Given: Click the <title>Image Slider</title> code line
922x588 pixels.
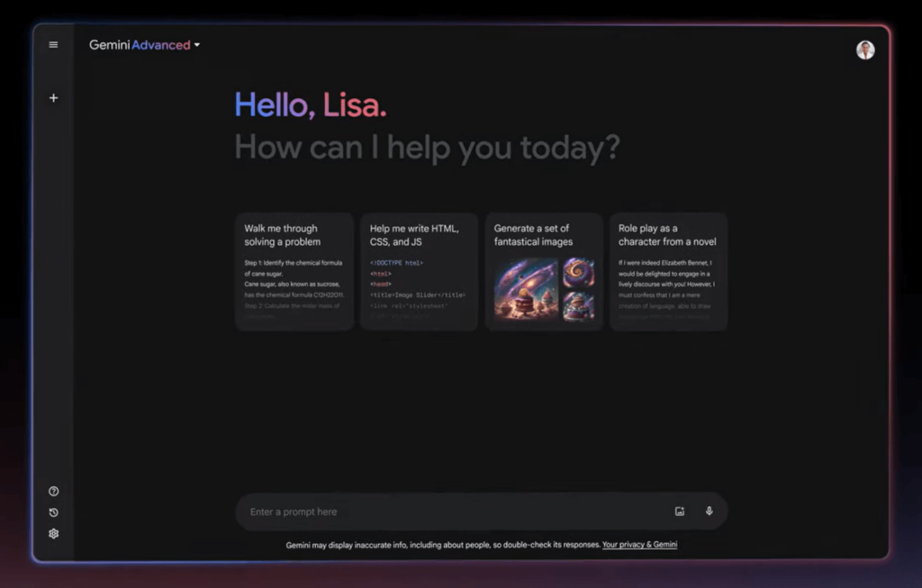Looking at the screenshot, I should [418, 295].
